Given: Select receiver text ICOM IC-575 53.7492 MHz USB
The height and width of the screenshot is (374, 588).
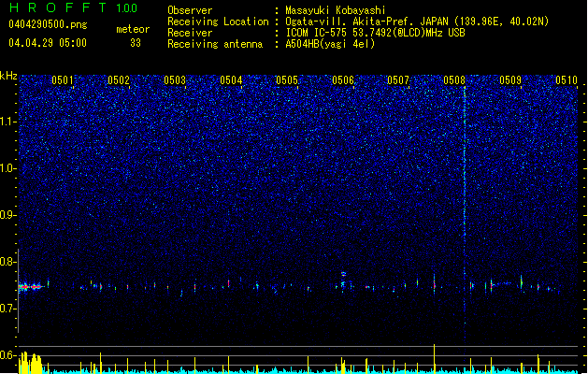Looking at the screenshot, I should click(x=375, y=33).
